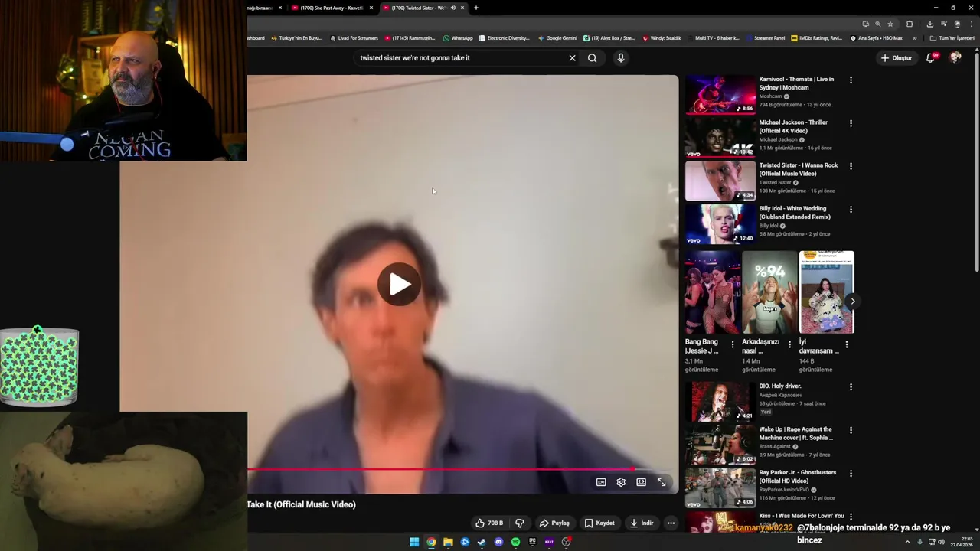This screenshot has height=551, width=980.
Task: Toggle subtitles in the video player
Action: click(601, 482)
